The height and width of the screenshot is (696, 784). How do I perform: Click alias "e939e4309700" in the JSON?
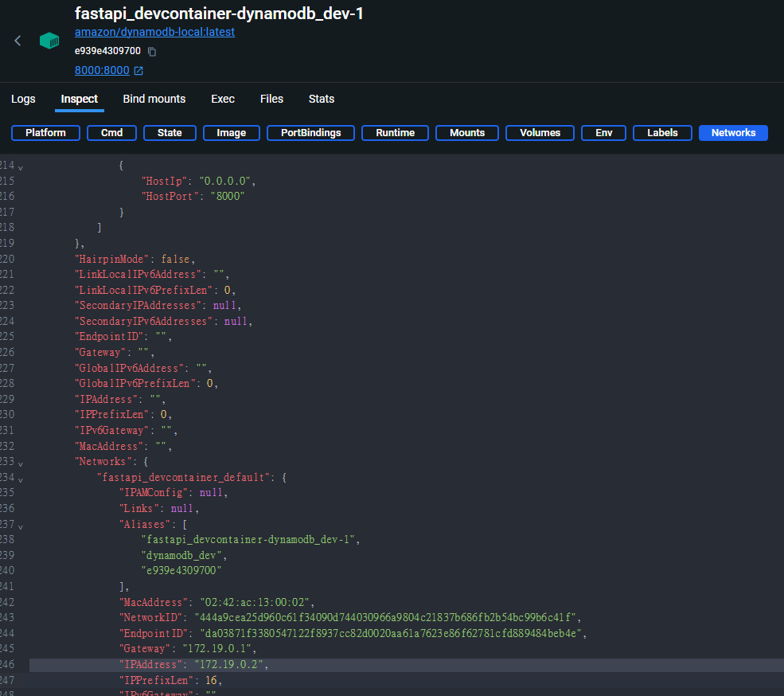(181, 571)
